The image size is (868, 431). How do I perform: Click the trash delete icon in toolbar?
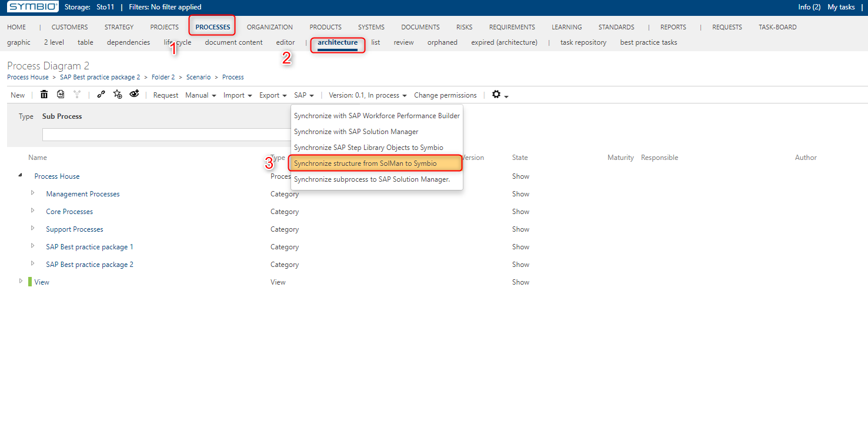pos(44,95)
